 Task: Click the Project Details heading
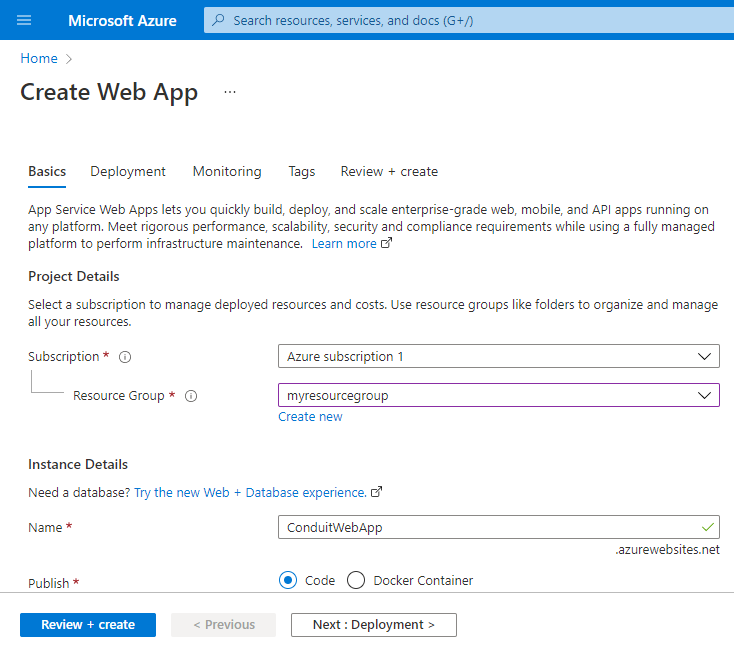coord(73,276)
